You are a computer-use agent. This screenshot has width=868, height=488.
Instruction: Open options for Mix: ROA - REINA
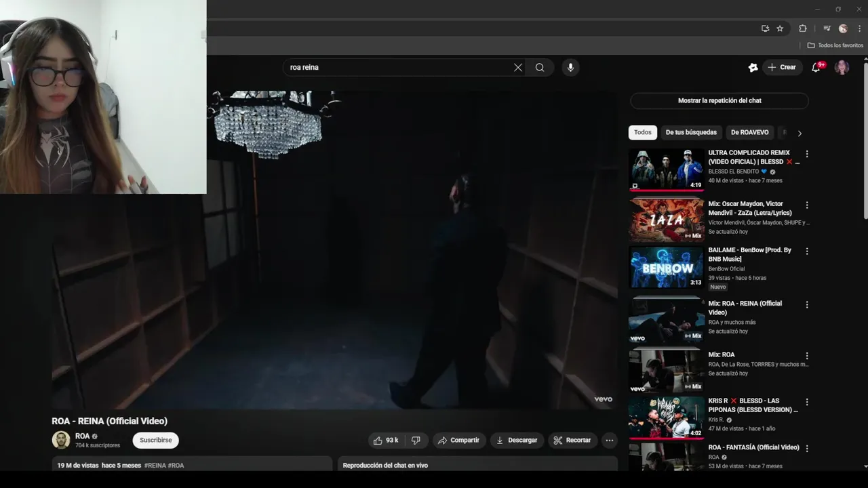(807, 304)
